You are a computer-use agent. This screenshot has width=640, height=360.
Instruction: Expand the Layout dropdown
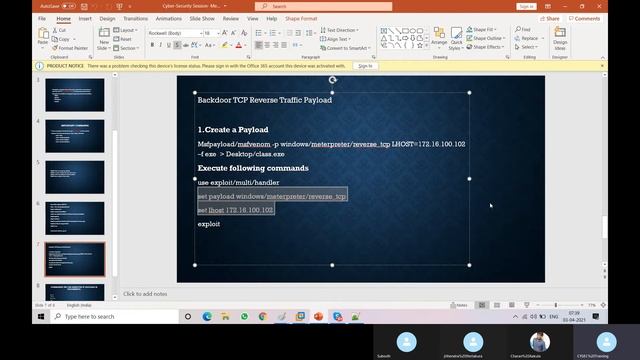(x=125, y=30)
